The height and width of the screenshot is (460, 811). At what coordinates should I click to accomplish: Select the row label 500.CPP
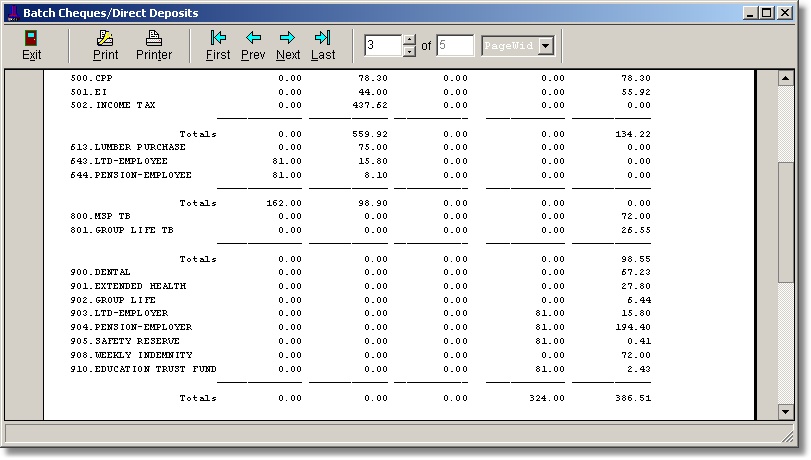[91, 78]
